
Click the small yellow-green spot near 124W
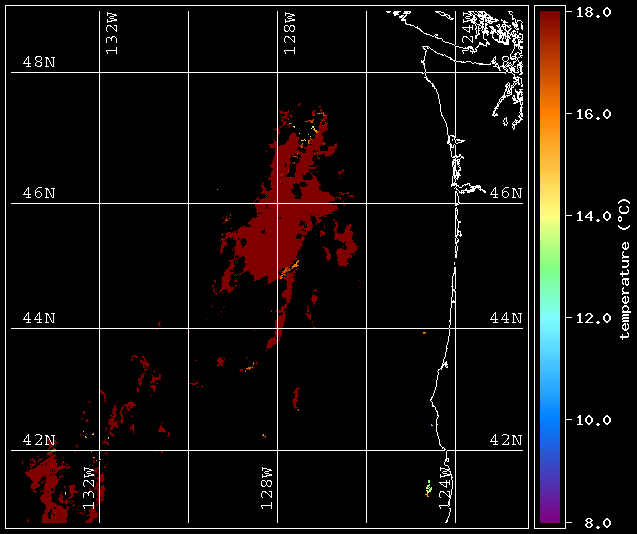click(428, 489)
